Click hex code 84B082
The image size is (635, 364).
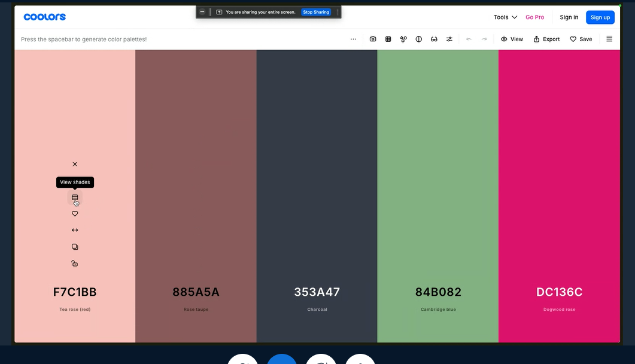[x=438, y=292]
